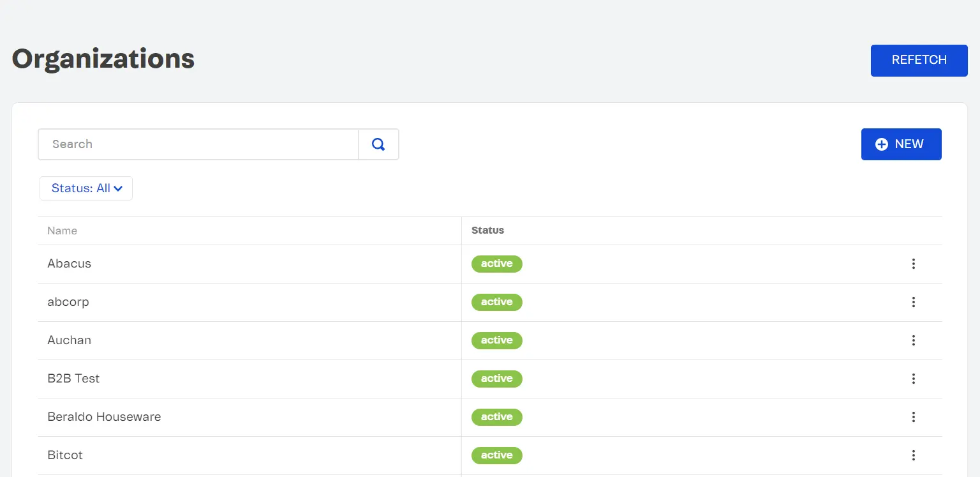Click the REFETCH button
This screenshot has height=477, width=980.
tap(919, 60)
